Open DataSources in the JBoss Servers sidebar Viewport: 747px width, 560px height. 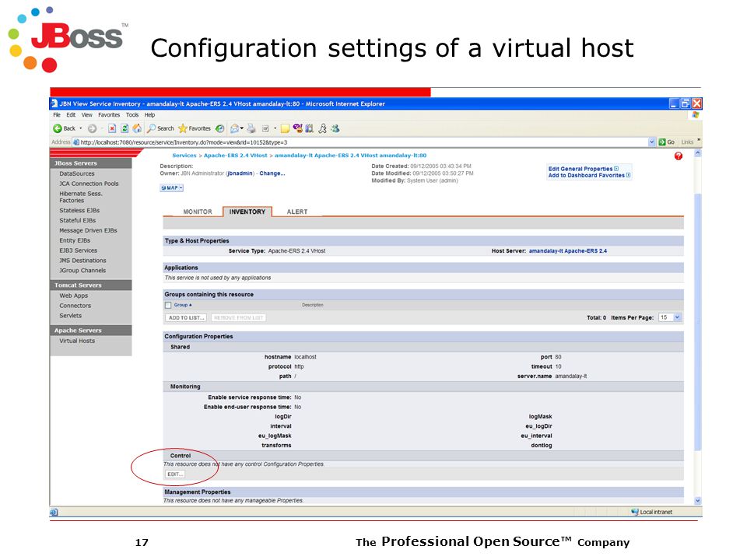77,173
